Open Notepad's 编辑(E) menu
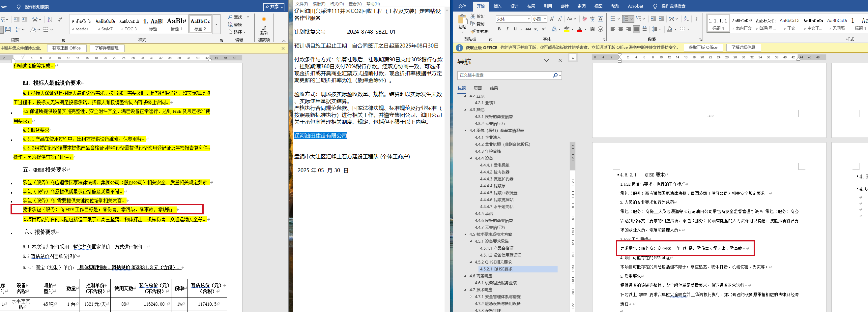Screen dimensions: 868x312 point(319,4)
